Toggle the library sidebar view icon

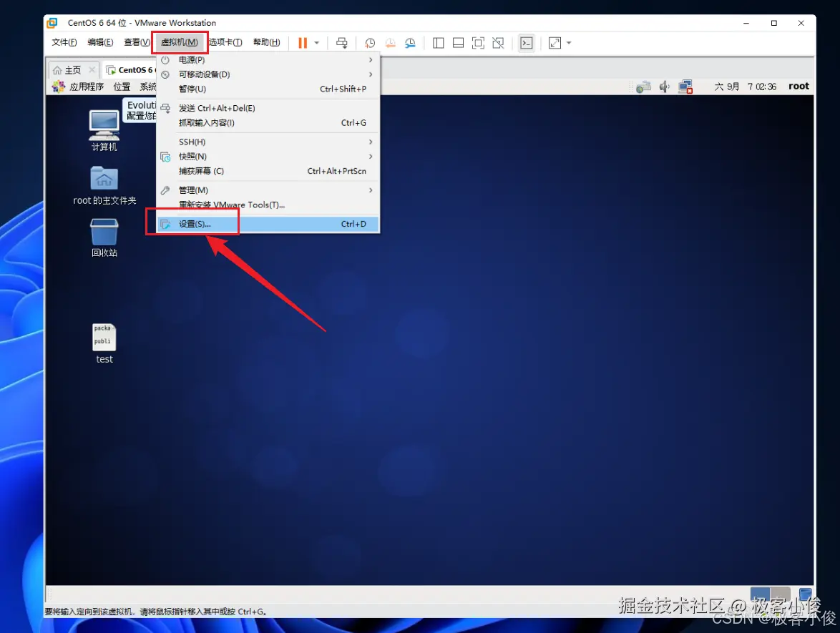pyautogui.click(x=438, y=43)
